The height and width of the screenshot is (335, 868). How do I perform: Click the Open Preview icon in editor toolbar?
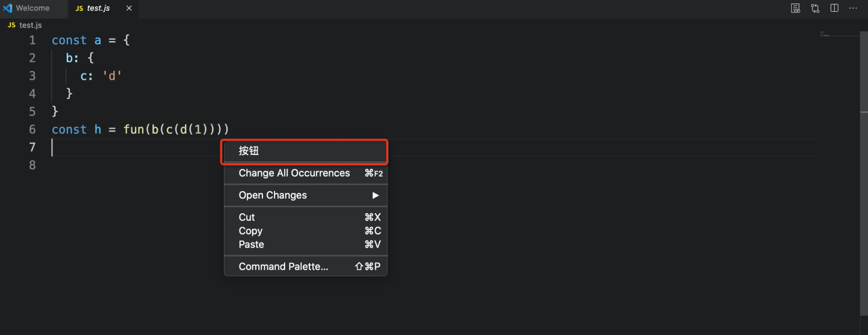coord(795,8)
